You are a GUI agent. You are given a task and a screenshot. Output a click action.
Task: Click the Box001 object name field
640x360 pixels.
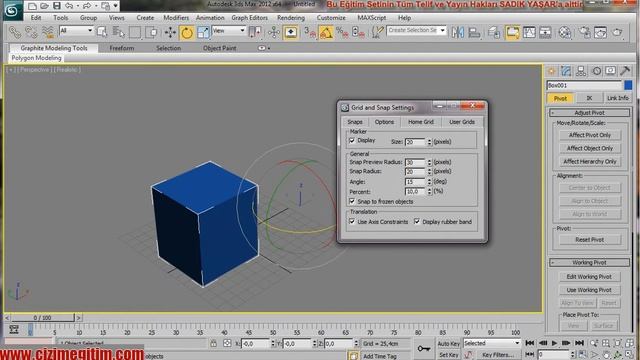click(584, 85)
